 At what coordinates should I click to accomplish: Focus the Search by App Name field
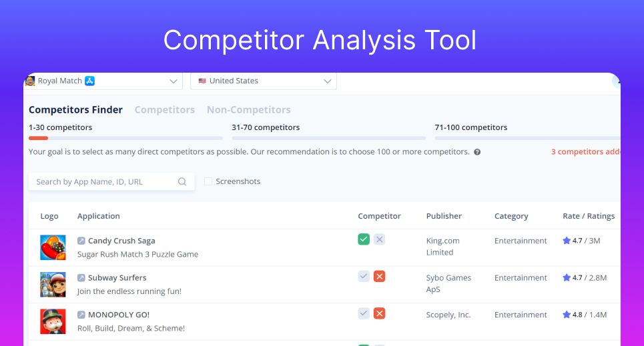pyautogui.click(x=111, y=181)
